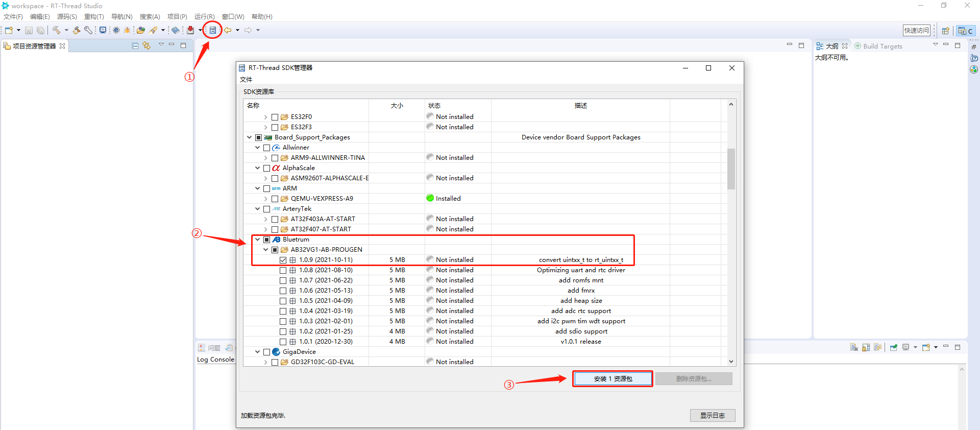Click the rebuild hammer icon in toolbar
Screen dimensions: 980x430
tap(77, 30)
